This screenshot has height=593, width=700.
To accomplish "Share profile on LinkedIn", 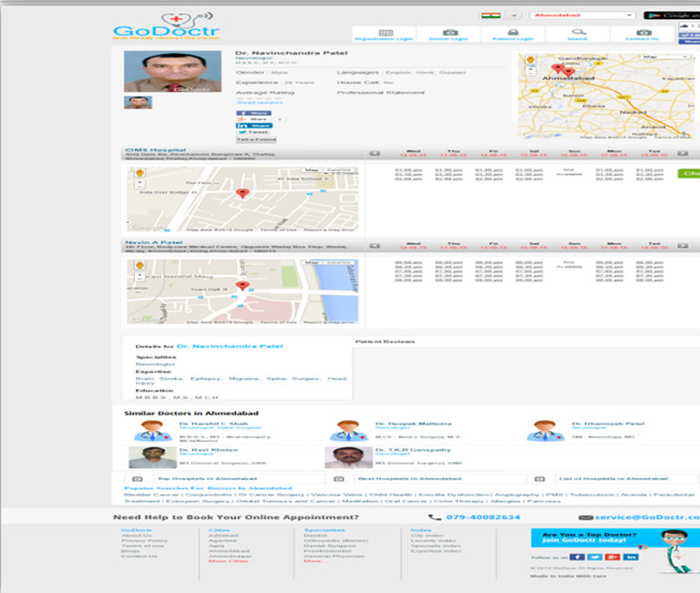I will click(x=254, y=126).
